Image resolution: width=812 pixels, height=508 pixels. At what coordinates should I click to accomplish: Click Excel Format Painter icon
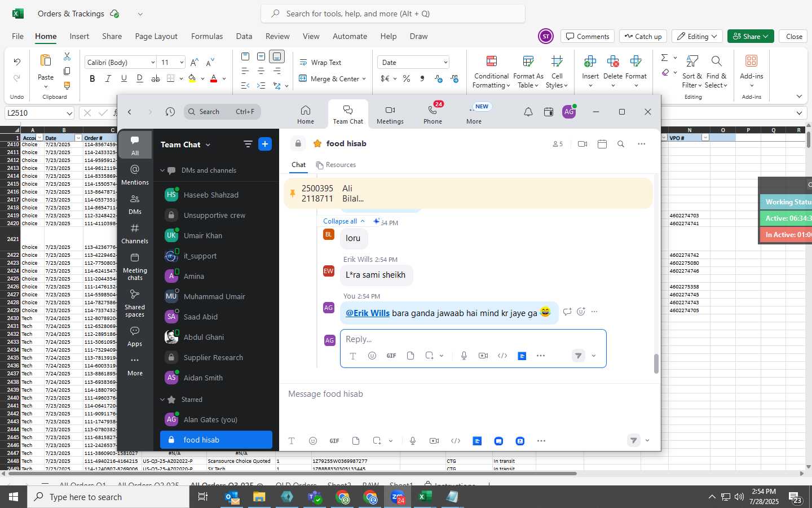67,86
